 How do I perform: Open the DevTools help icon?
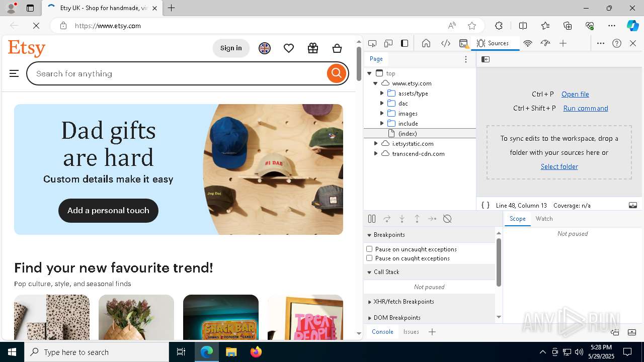pyautogui.click(x=617, y=43)
